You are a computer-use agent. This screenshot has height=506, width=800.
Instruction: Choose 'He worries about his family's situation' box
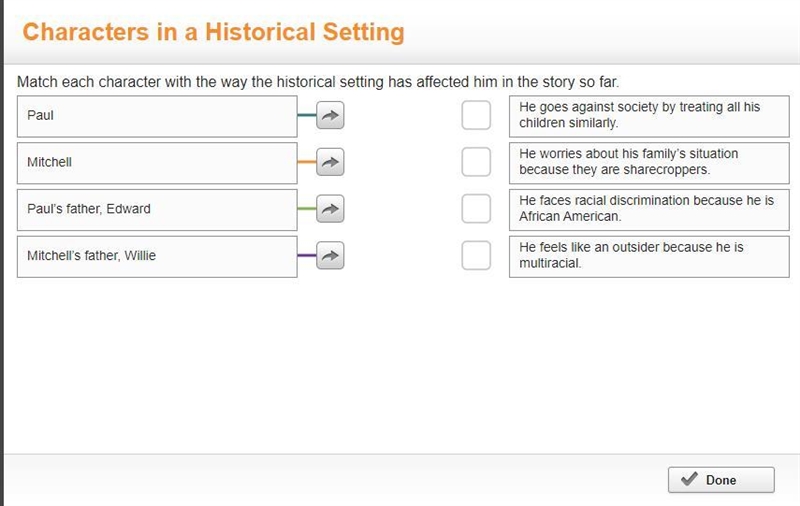(x=649, y=163)
